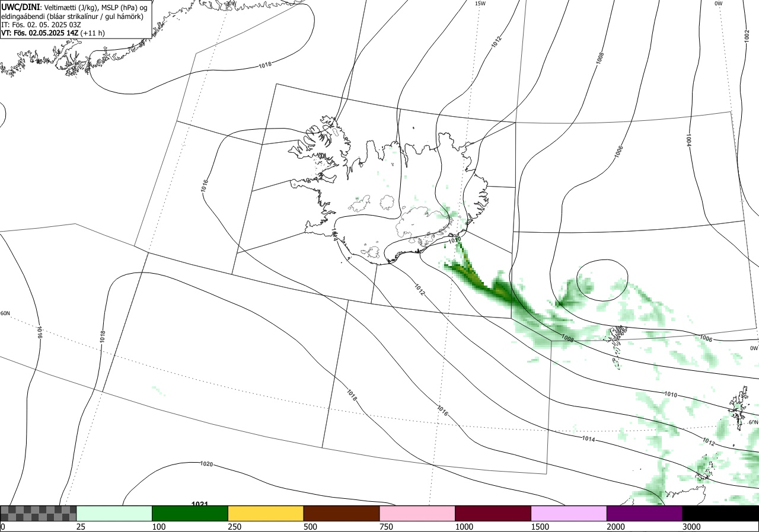Click the '1020' isobar label

(x=207, y=464)
